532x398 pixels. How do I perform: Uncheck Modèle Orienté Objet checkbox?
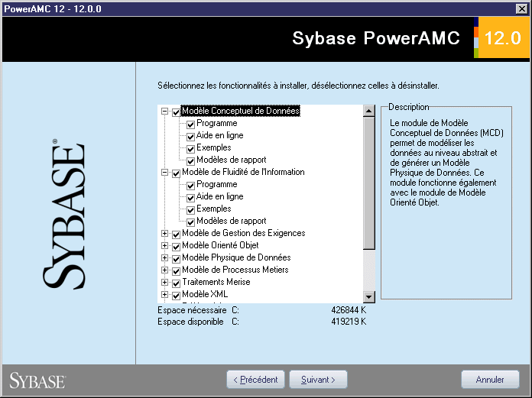click(176, 247)
